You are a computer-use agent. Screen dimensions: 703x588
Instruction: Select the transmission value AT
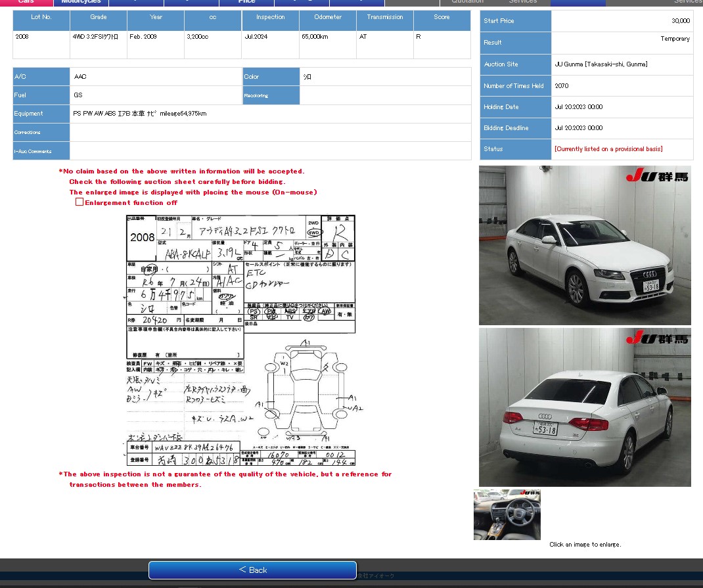click(x=363, y=37)
